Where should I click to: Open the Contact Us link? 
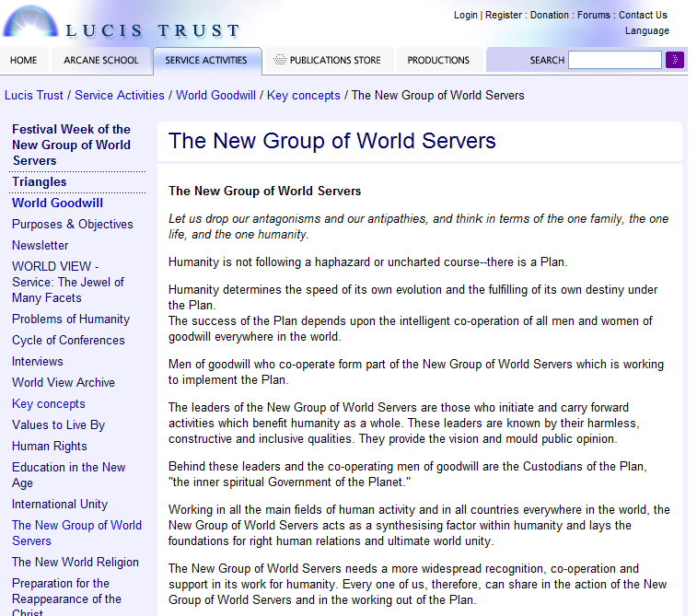point(643,15)
